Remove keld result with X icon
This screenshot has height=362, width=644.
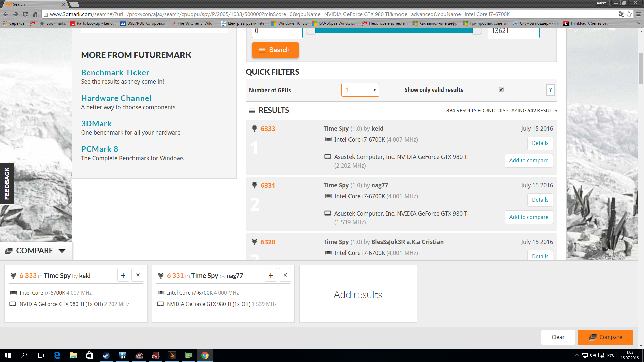pos(138,275)
